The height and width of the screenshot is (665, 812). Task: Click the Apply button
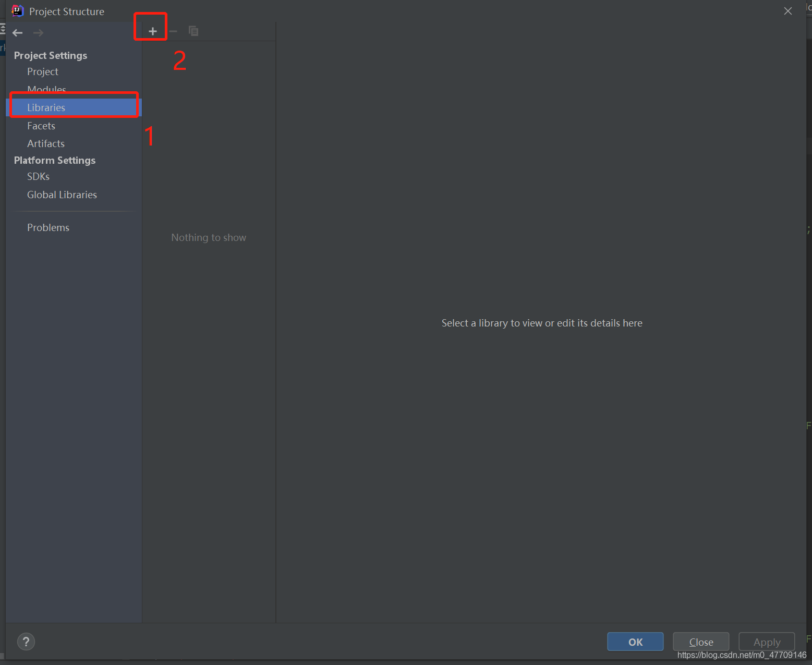(x=767, y=642)
